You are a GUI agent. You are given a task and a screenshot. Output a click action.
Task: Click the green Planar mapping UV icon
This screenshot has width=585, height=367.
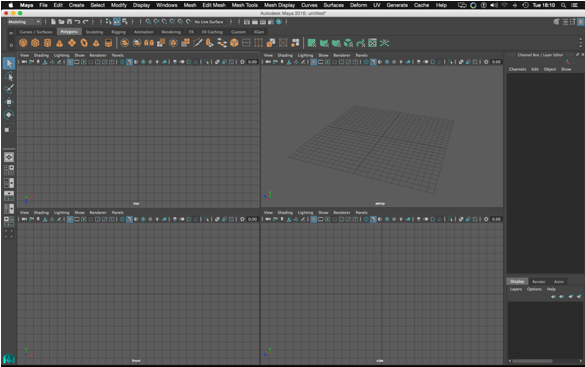tap(312, 43)
